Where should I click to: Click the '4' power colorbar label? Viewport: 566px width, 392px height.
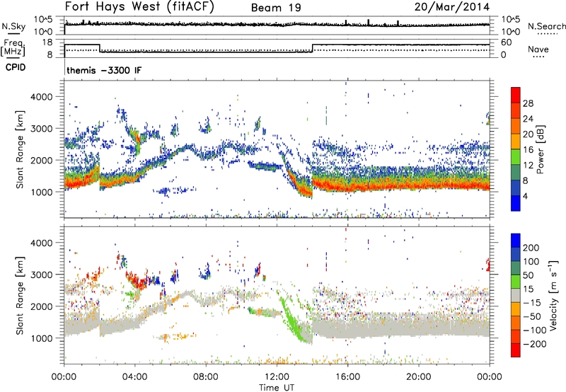pyautogui.click(x=525, y=196)
